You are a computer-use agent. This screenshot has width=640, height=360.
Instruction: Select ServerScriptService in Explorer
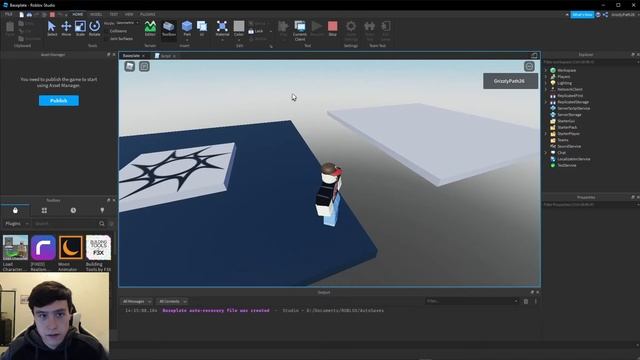(573, 108)
